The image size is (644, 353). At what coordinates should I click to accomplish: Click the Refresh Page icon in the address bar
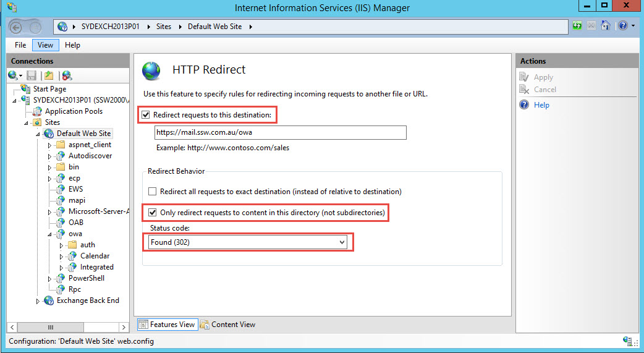point(577,26)
